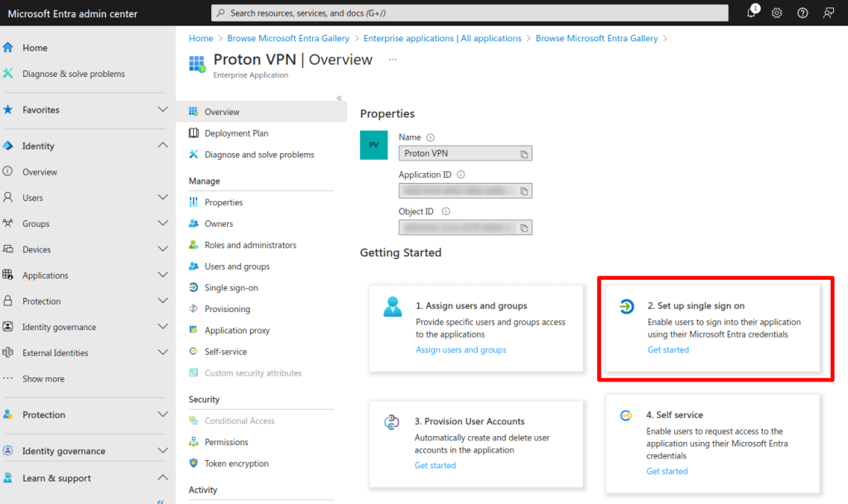
Task: Click the Set up single sign on card icon
Action: point(626,306)
